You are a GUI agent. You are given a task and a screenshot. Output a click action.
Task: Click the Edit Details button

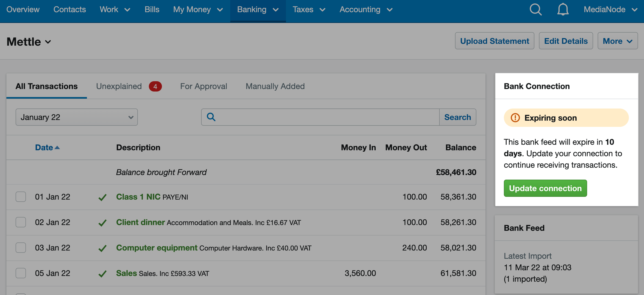tap(566, 41)
